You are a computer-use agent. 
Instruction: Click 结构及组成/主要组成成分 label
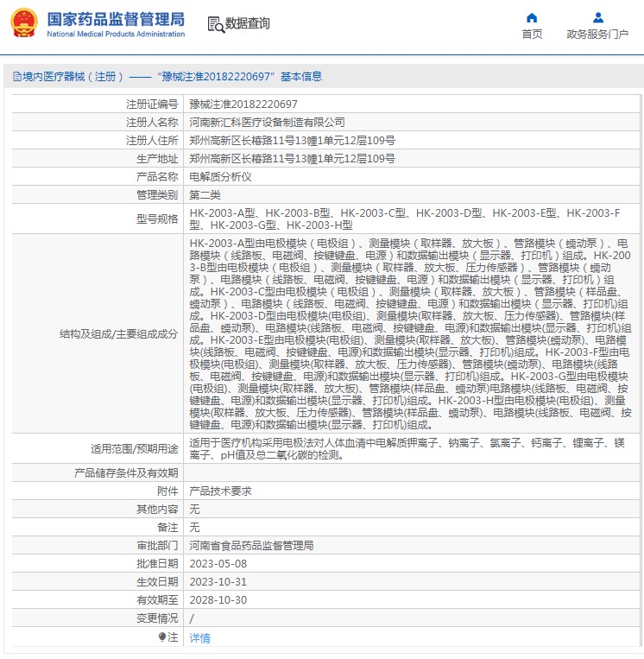119,334
